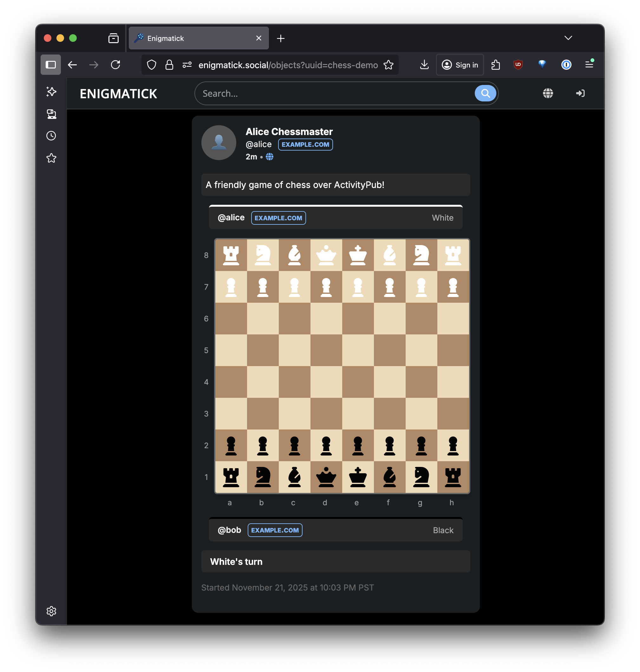Bookmark this page with the star icon
This screenshot has width=640, height=672.
click(x=388, y=65)
